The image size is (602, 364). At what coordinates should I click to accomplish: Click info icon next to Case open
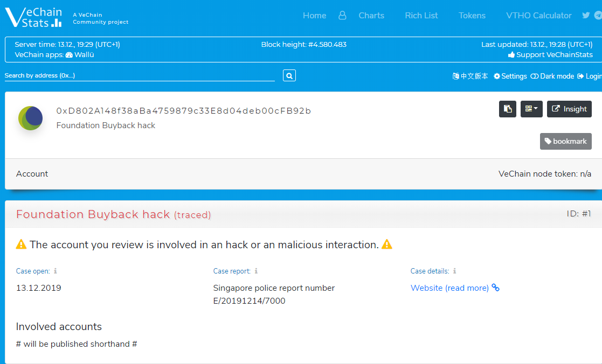56,271
